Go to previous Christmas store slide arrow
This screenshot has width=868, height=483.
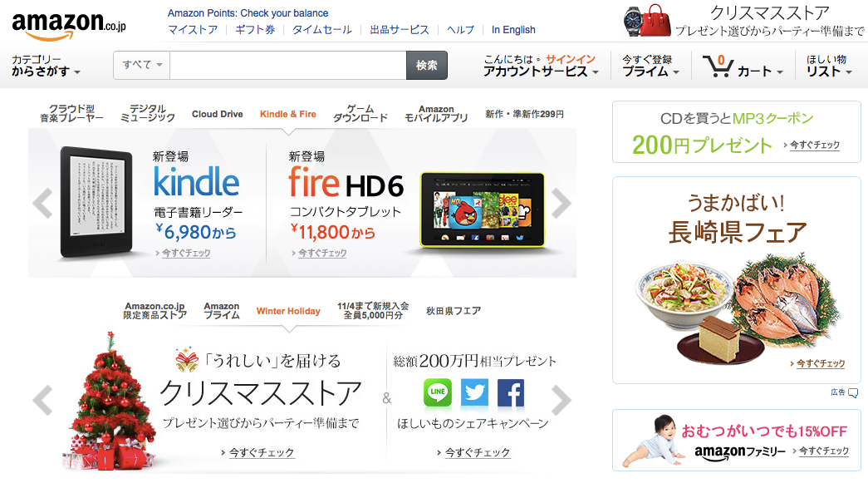point(42,399)
